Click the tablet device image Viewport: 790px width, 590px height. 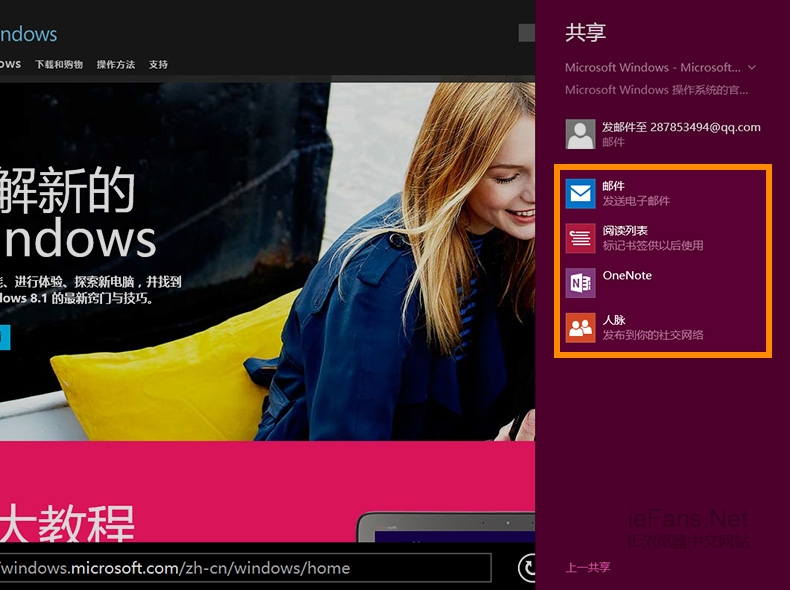click(446, 527)
